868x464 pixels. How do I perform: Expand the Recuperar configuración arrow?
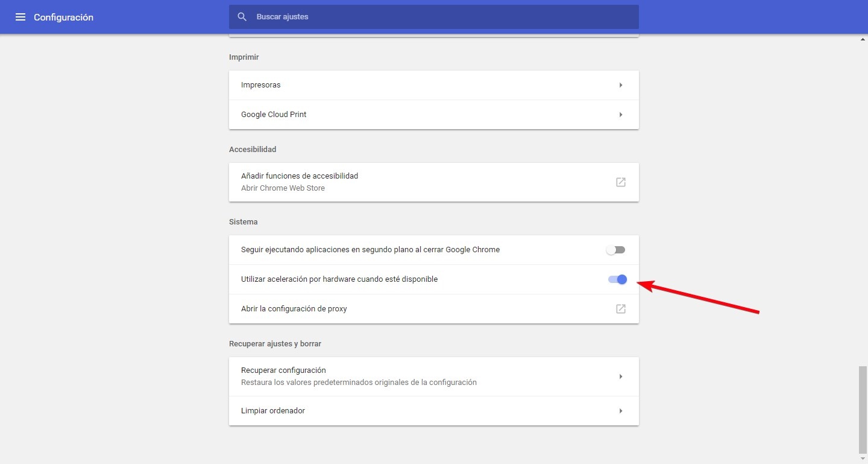click(620, 377)
